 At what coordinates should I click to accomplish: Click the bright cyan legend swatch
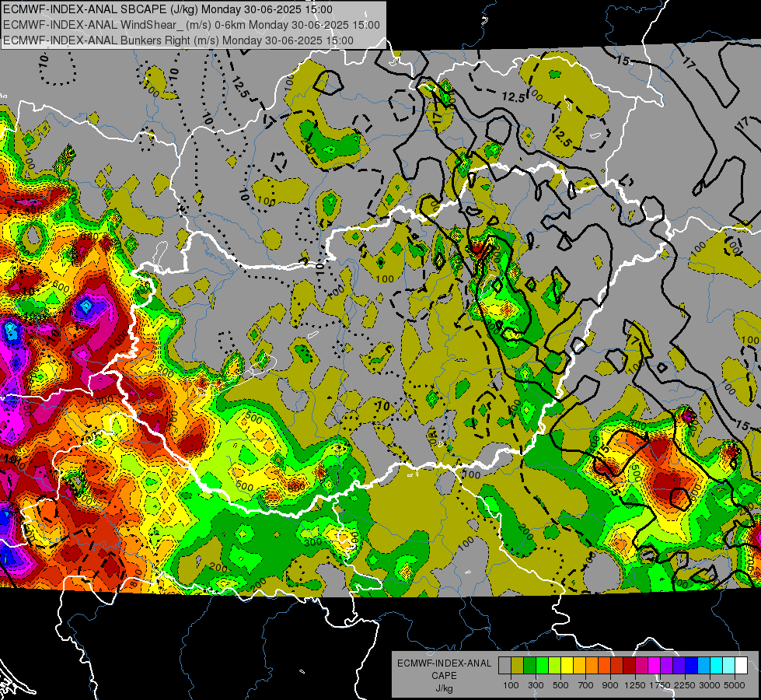coord(717,666)
